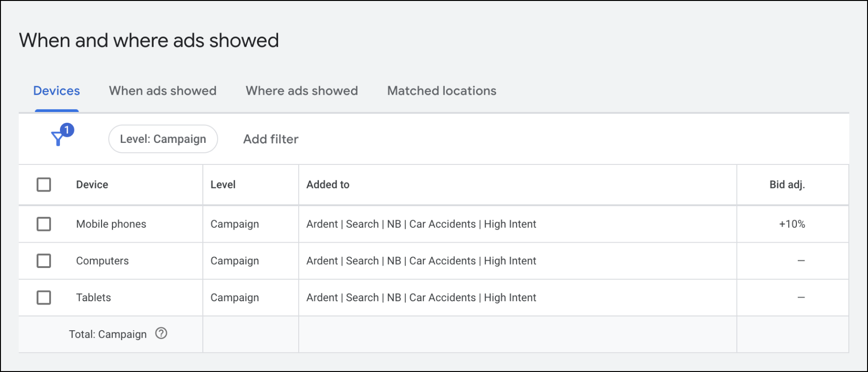Sort by the Level column header
Image resolution: width=868 pixels, height=372 pixels.
point(223,185)
